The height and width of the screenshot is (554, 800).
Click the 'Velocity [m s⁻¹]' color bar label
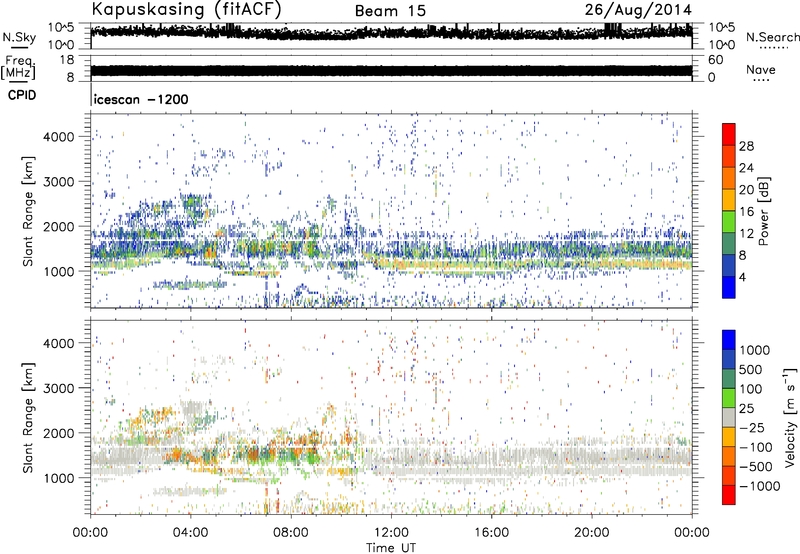(790, 417)
